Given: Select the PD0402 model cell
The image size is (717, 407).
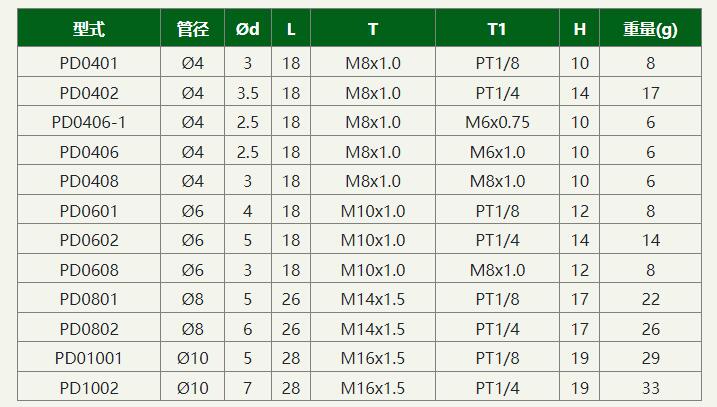Looking at the screenshot, I should coord(89,93).
